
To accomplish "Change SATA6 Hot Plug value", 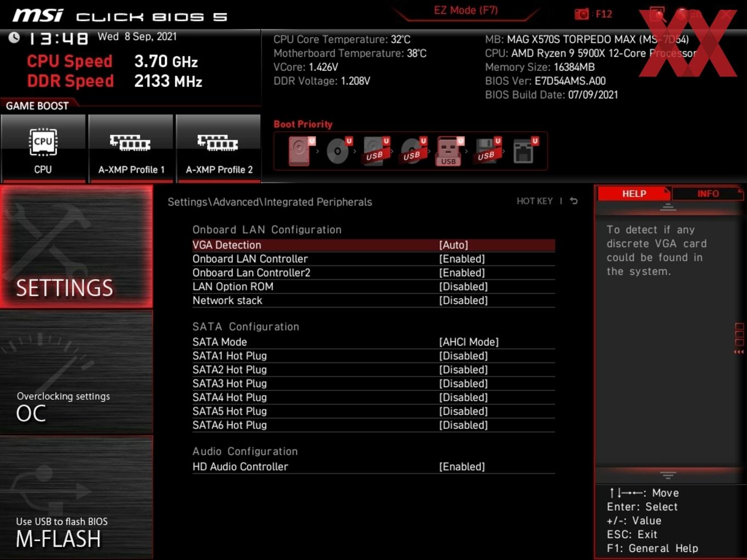I will point(374,425).
